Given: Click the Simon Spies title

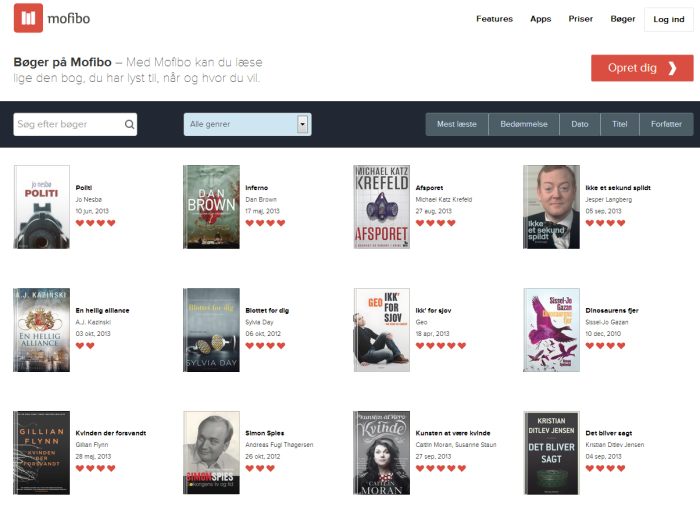Looking at the screenshot, I should tap(265, 433).
